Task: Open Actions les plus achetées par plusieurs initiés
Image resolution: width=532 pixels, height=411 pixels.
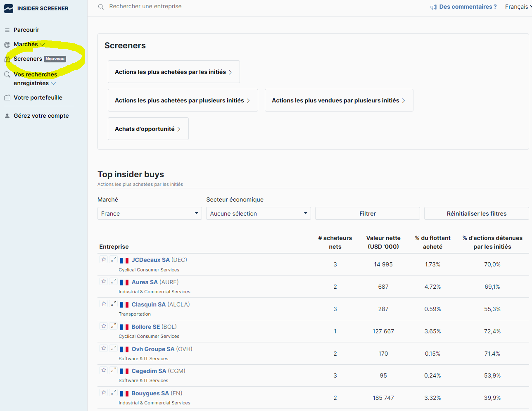Action: coord(183,100)
